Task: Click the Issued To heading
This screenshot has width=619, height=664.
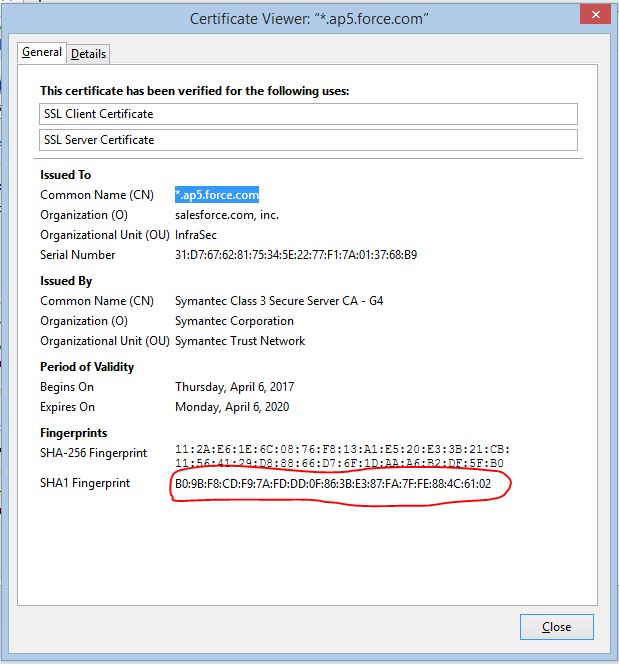Action: coord(66,175)
